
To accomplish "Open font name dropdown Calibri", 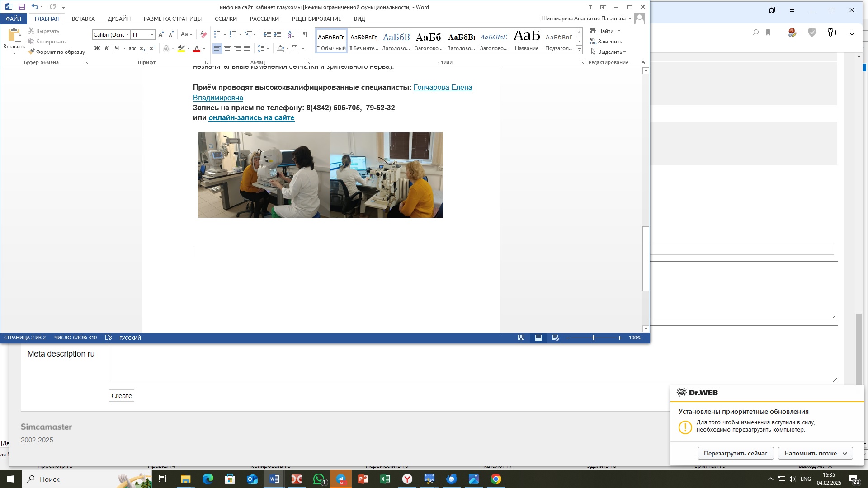I will (x=127, y=35).
